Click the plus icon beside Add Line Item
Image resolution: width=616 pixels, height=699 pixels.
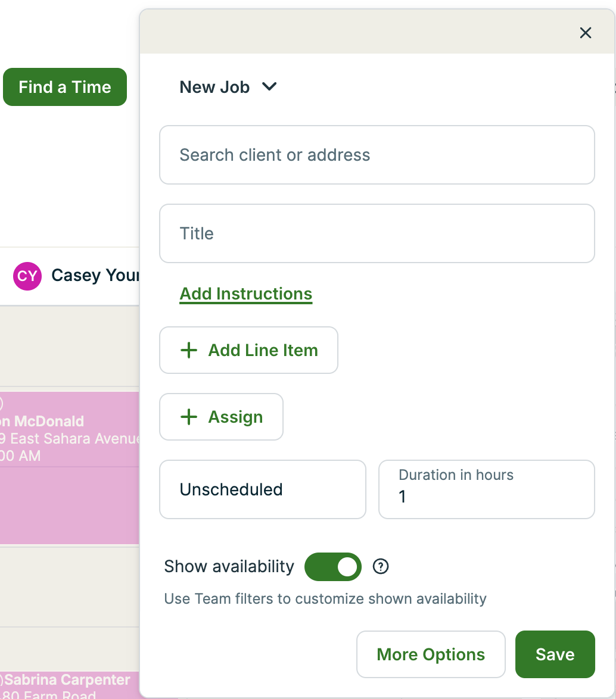coord(188,350)
